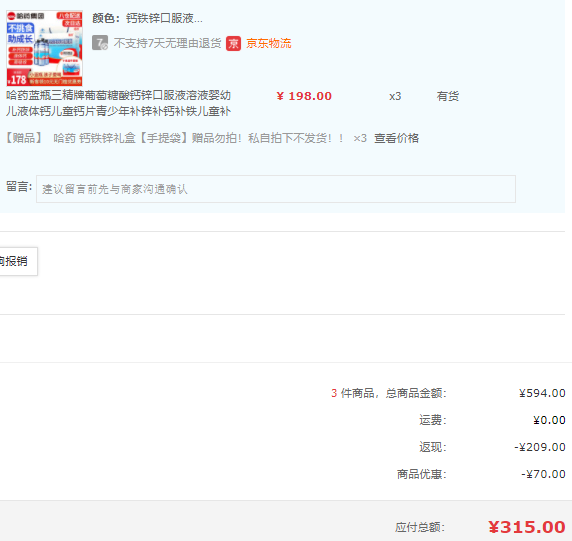
Task: Select the 商品优惠 value -¥70.00
Action: point(543,474)
